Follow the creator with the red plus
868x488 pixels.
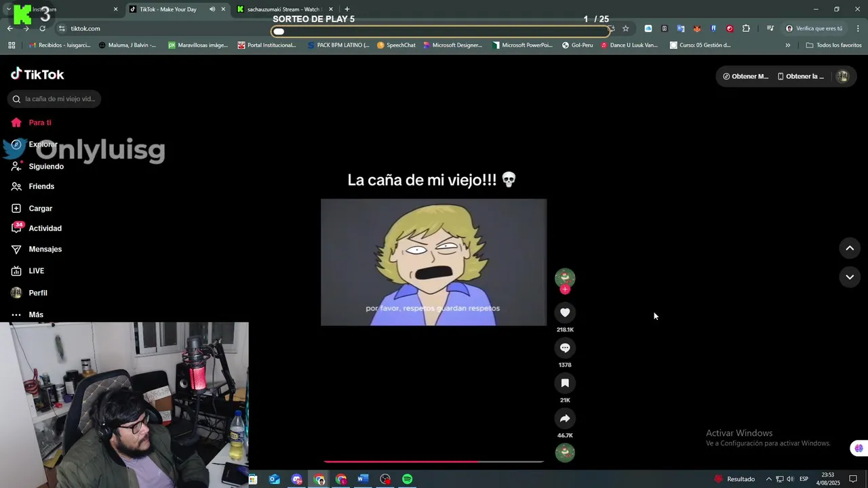[x=565, y=289]
